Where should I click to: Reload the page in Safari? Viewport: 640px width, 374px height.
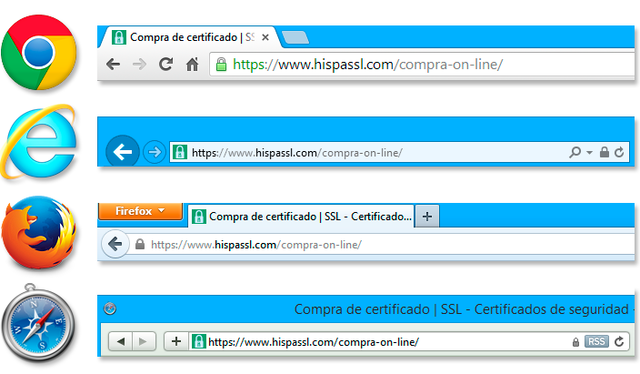tap(619, 341)
